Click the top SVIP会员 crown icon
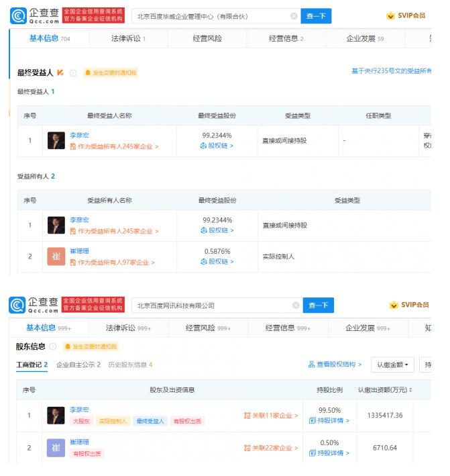The image size is (450, 476). click(390, 15)
